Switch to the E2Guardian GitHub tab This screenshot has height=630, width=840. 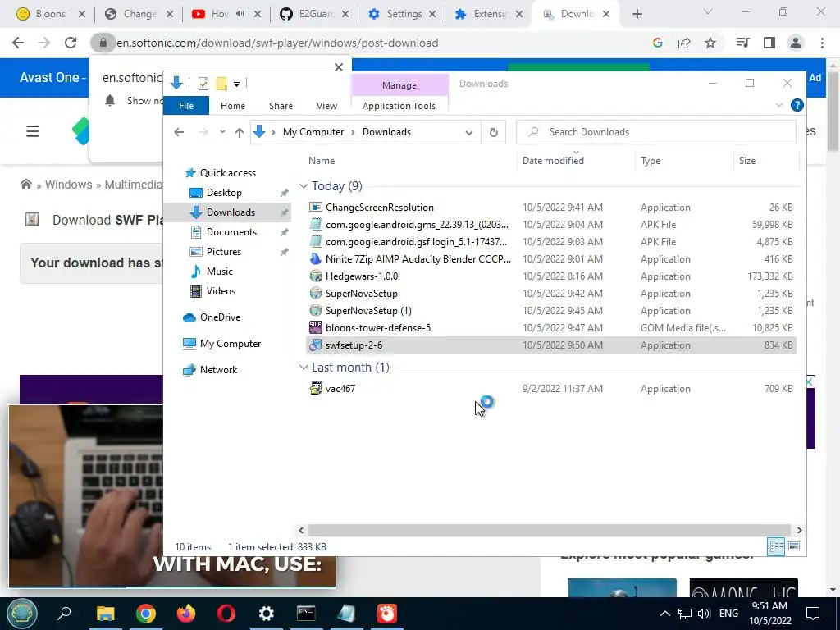316,14
